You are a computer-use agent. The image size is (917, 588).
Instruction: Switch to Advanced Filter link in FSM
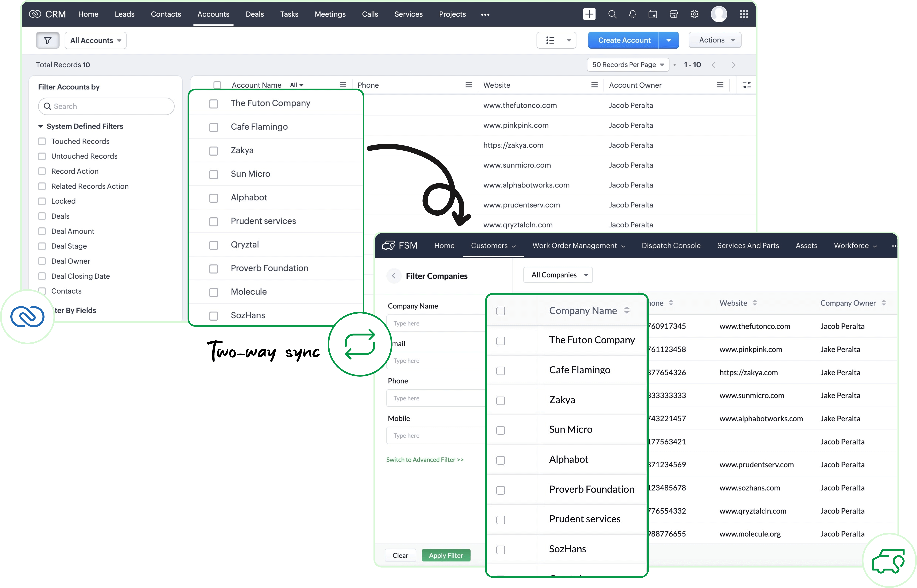[425, 459]
